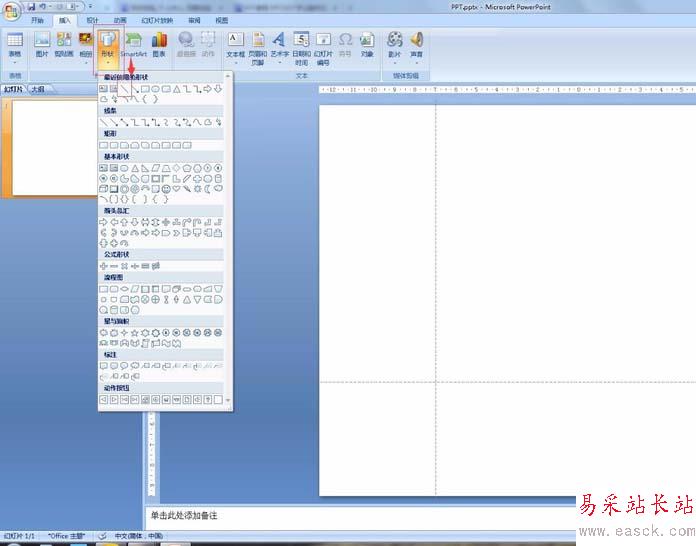Click the 页眉和页脚 header and footer icon
The height and width of the screenshot is (546, 696).
pyautogui.click(x=257, y=48)
